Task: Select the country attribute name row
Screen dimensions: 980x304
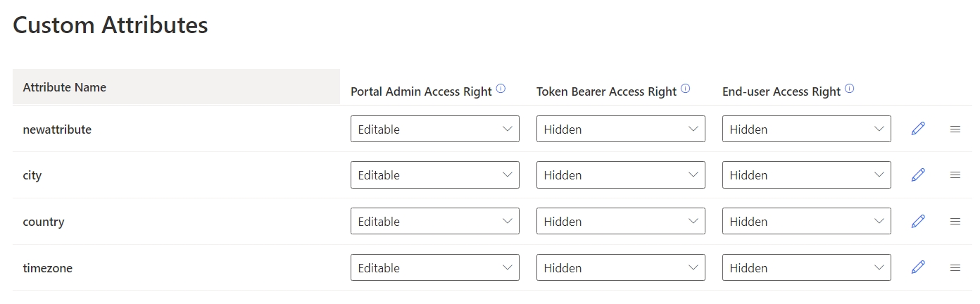Action: coord(44,222)
